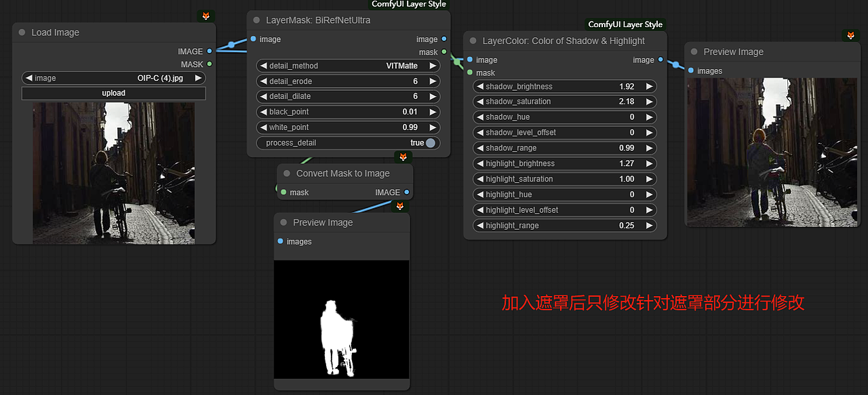Decrease detail_erode with its left arrow
The image size is (868, 395).
tap(264, 81)
